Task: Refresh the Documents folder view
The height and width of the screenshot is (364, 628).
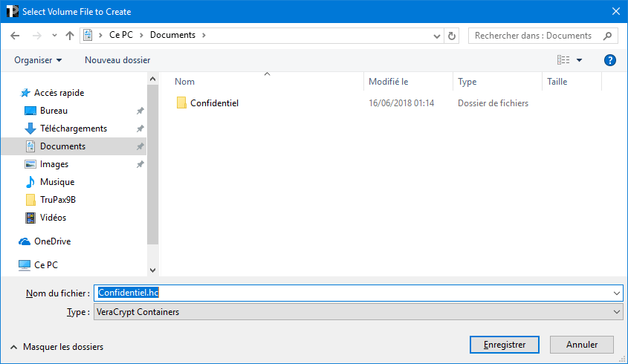Action: click(451, 36)
